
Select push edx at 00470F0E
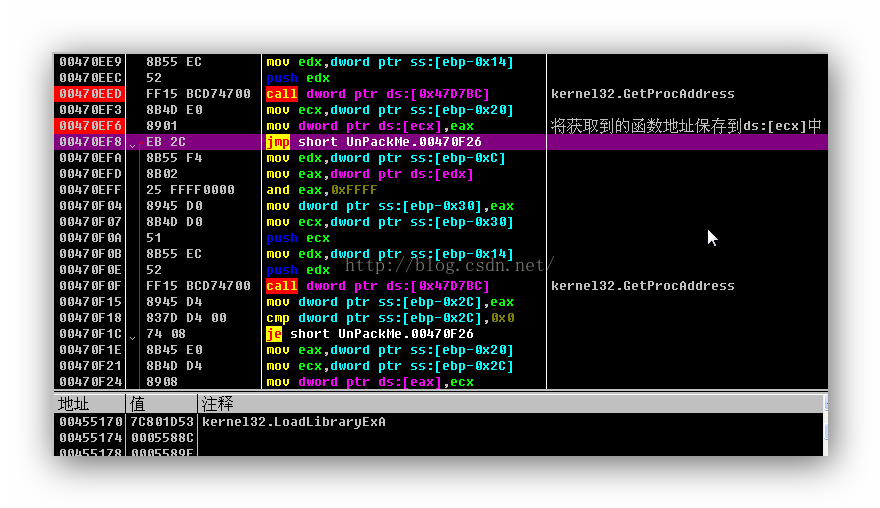[297, 270]
